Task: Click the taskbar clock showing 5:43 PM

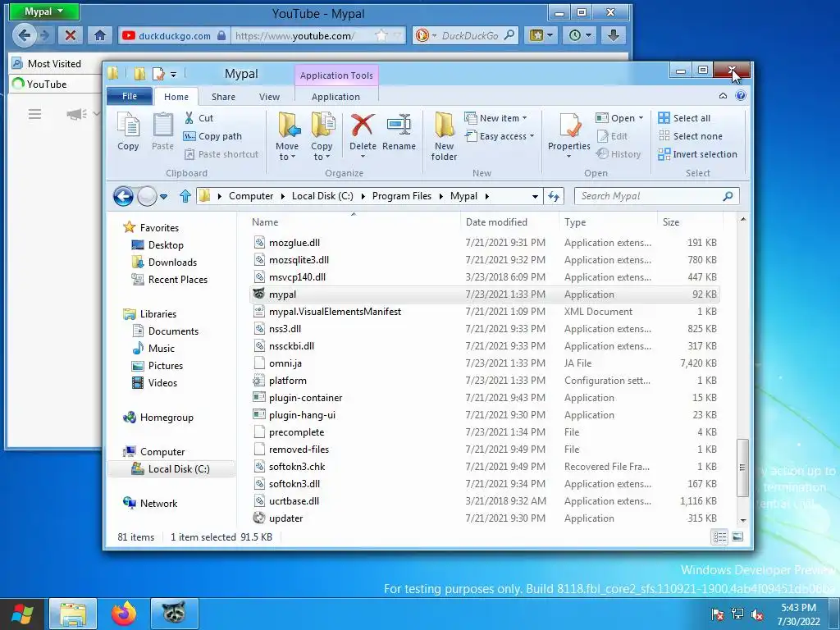Action: (798, 614)
